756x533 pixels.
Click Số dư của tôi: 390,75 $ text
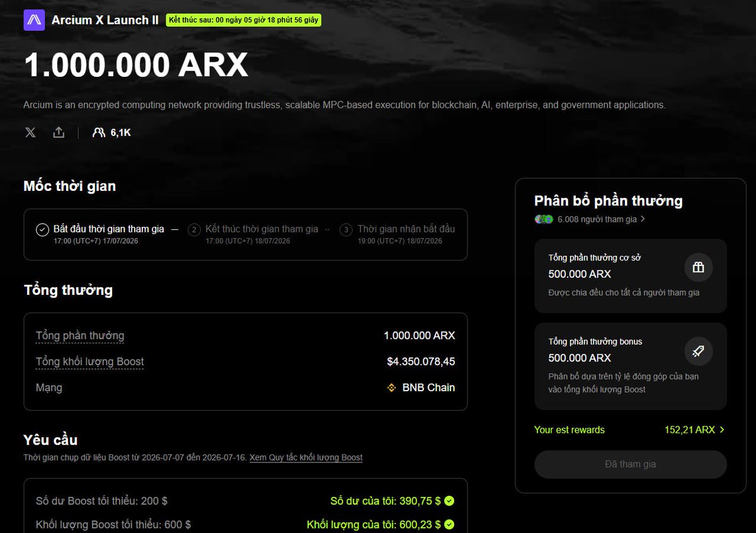385,501
